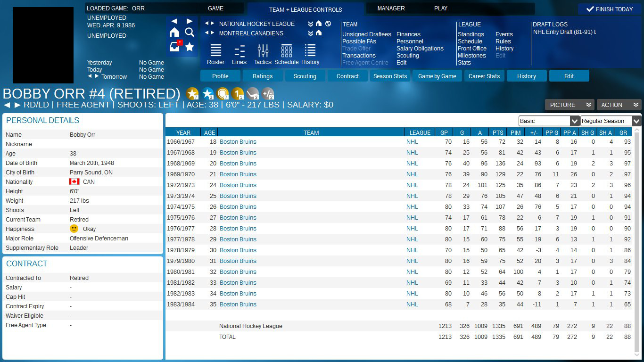The image size is (644, 362).
Task: Open Boston Bruins link in 1969/1970 row
Action: pyautogui.click(x=238, y=174)
